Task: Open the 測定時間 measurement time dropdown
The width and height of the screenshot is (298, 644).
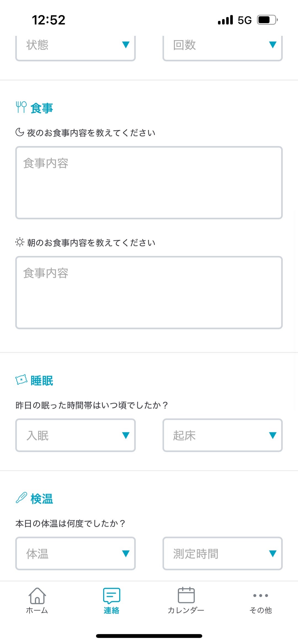Action: [x=222, y=553]
